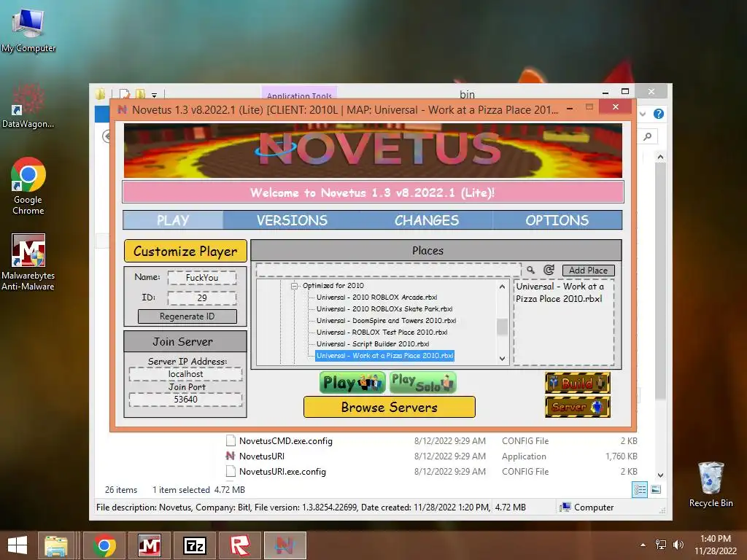The height and width of the screenshot is (560, 747).
Task: Click Explorer scrollbar down arrow
Action: (x=660, y=475)
